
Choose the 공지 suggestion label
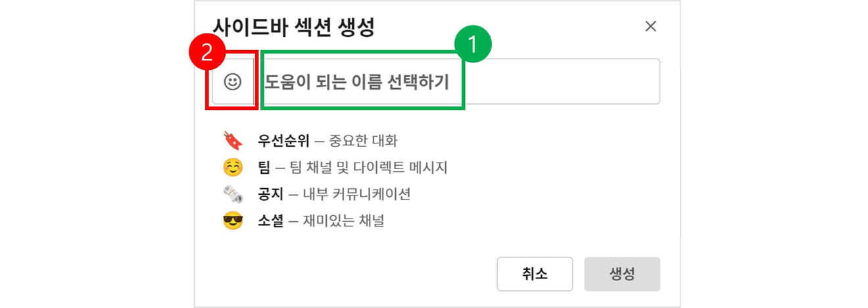270,194
